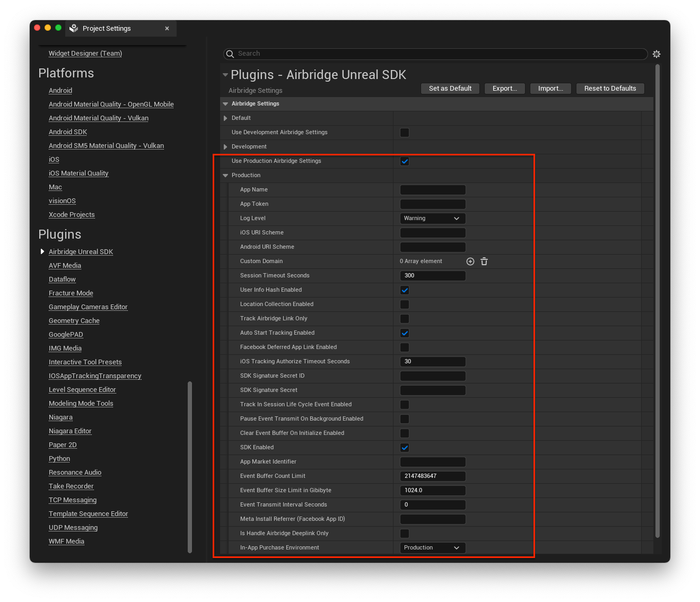This screenshot has width=700, height=602.
Task: Open Python plugin settings
Action: 59,459
